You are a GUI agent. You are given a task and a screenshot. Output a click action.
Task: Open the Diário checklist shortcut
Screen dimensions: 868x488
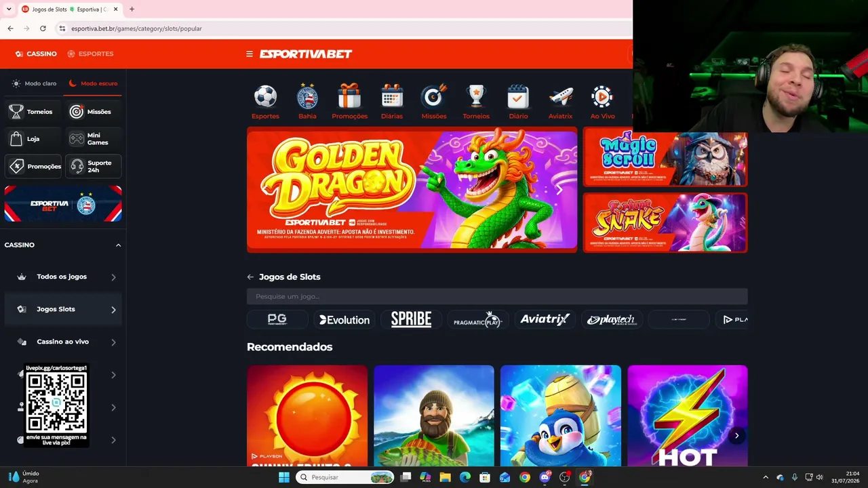[x=518, y=102]
